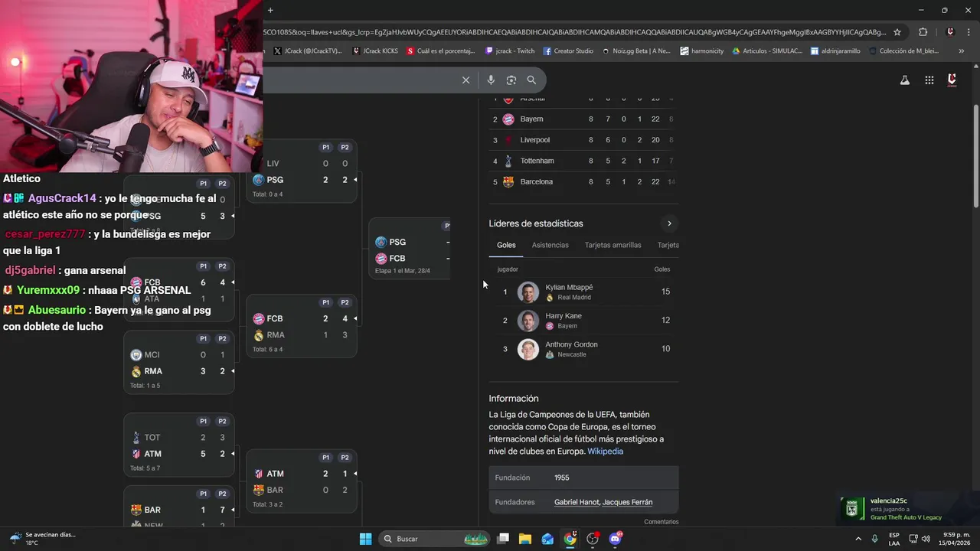
Task: Open the FCB vs RMA quarterfinal card
Action: tap(302, 326)
